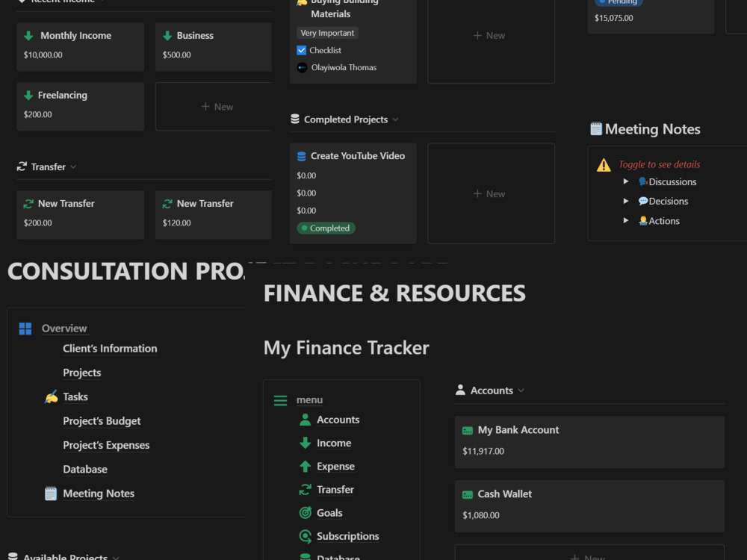The height and width of the screenshot is (560, 747).
Task: Click the $15,075.00 amount
Action: [x=613, y=18]
